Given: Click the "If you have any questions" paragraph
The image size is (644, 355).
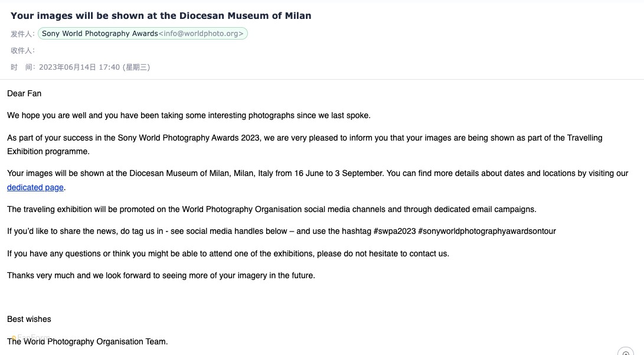Looking at the screenshot, I should [228, 253].
